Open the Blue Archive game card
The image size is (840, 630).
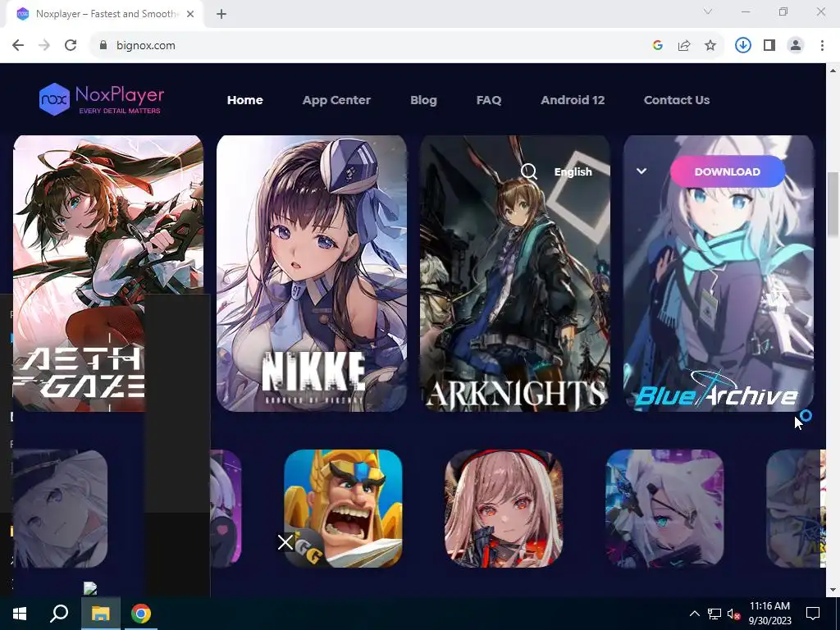(x=719, y=273)
